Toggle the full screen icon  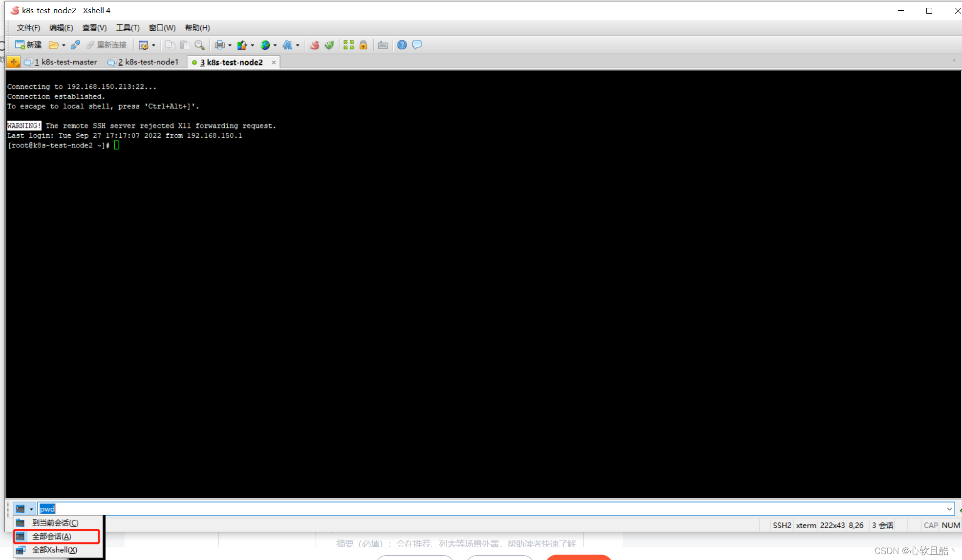pyautogui.click(x=348, y=45)
